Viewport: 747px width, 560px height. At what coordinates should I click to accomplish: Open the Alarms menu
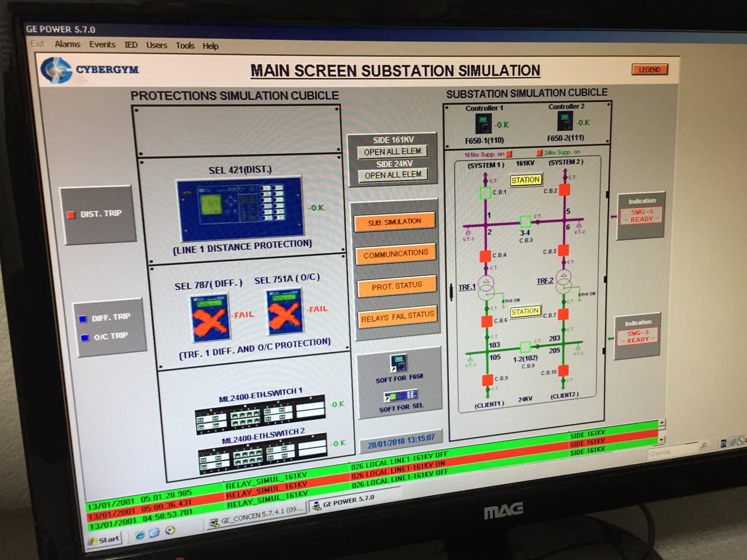pyautogui.click(x=68, y=44)
